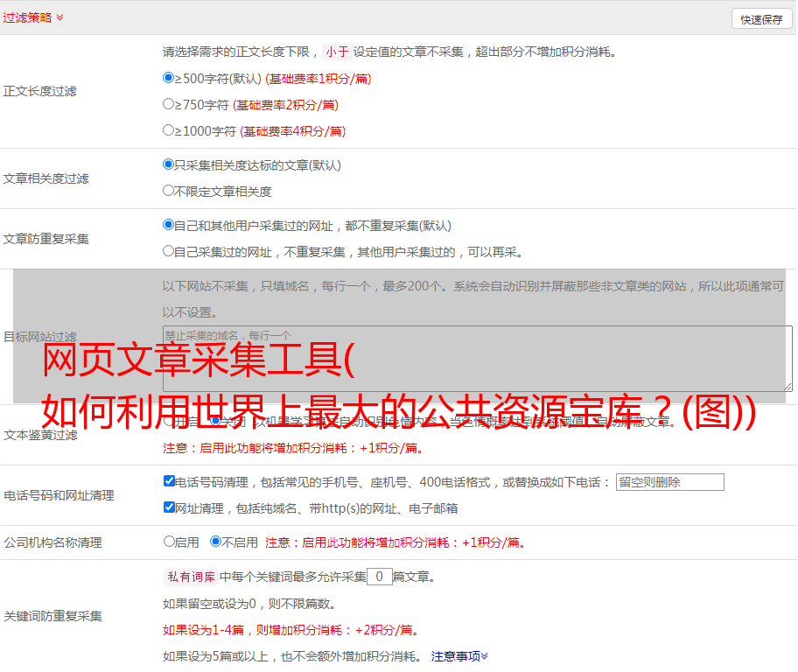Enable 公司机构名称清理 with 启用 radio
The image size is (798, 672).
pyautogui.click(x=170, y=542)
